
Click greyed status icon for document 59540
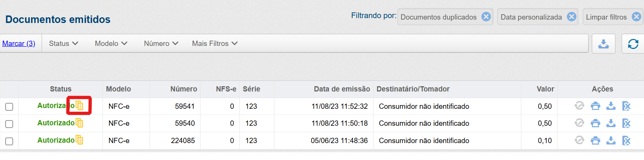pyautogui.click(x=579, y=123)
